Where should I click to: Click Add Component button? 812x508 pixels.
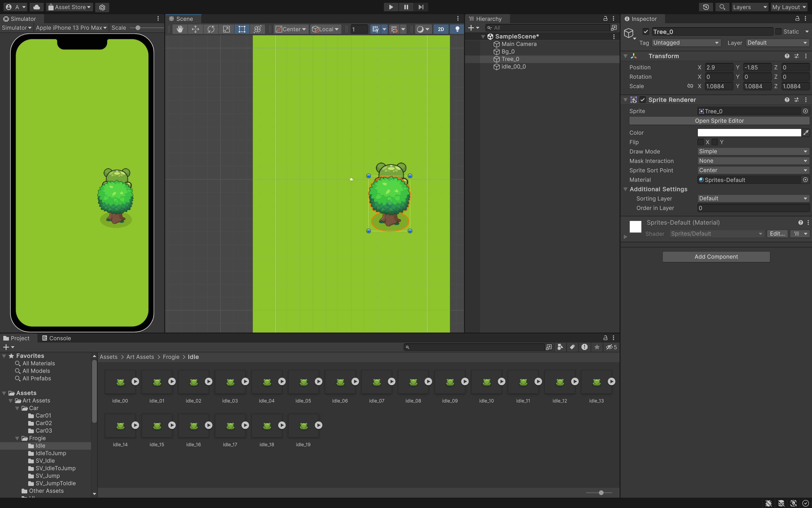pyautogui.click(x=716, y=257)
